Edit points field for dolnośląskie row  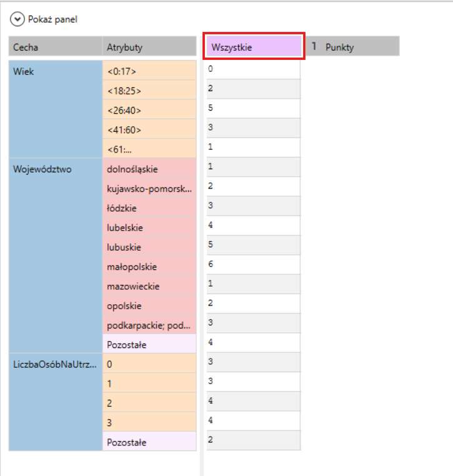[254, 167]
